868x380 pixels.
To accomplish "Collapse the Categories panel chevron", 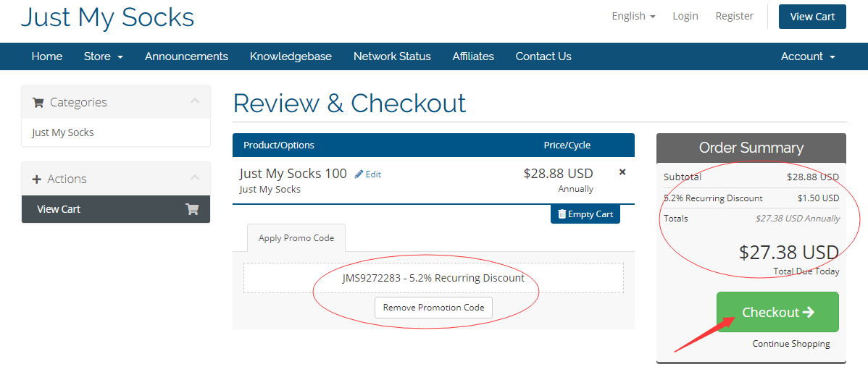I will coord(194,101).
